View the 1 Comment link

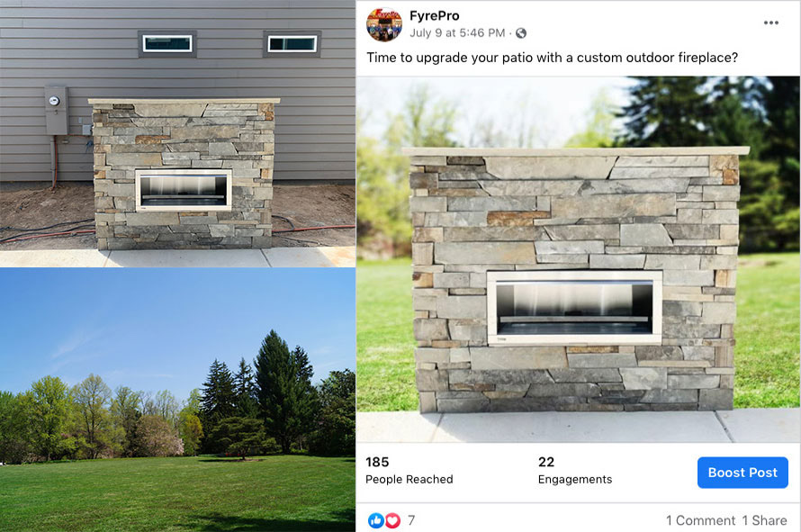pyautogui.click(x=700, y=521)
